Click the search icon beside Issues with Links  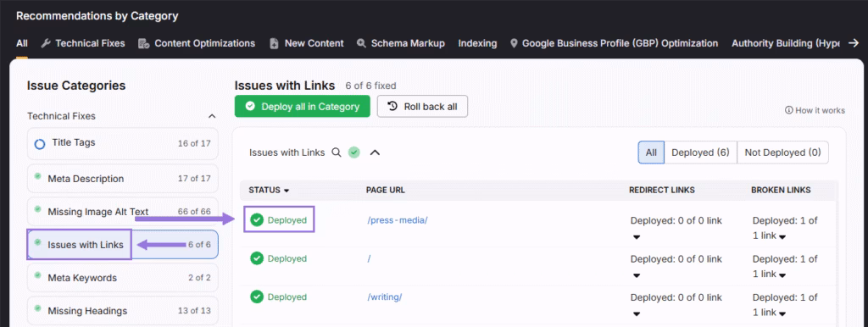336,152
